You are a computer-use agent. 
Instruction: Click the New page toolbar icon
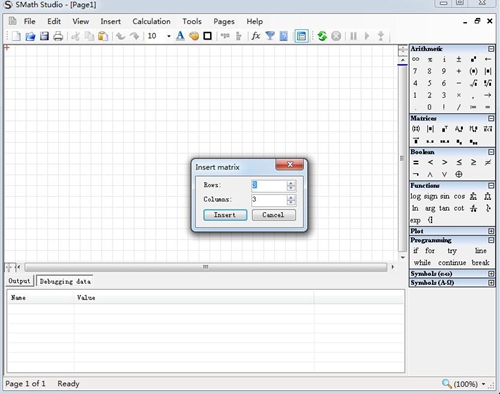16,36
